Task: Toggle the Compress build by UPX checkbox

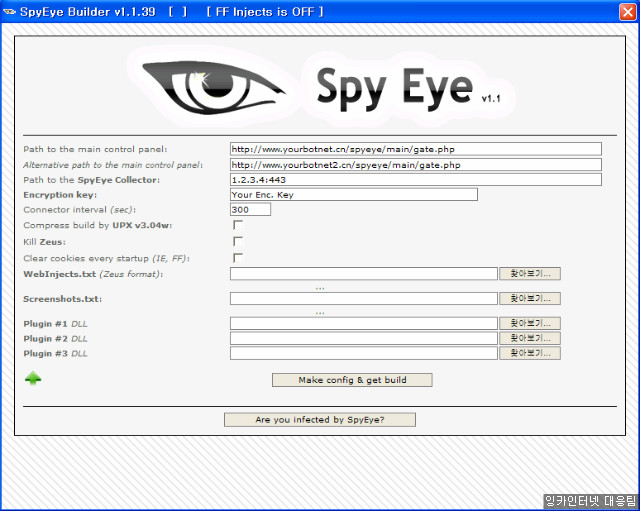Action: click(x=238, y=225)
